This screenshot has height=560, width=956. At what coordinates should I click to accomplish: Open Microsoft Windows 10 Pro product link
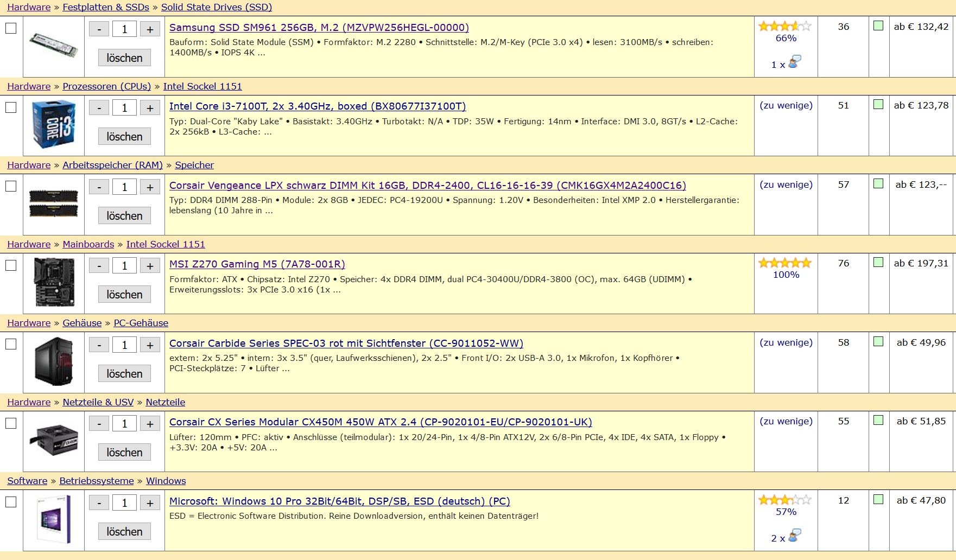[x=340, y=501]
